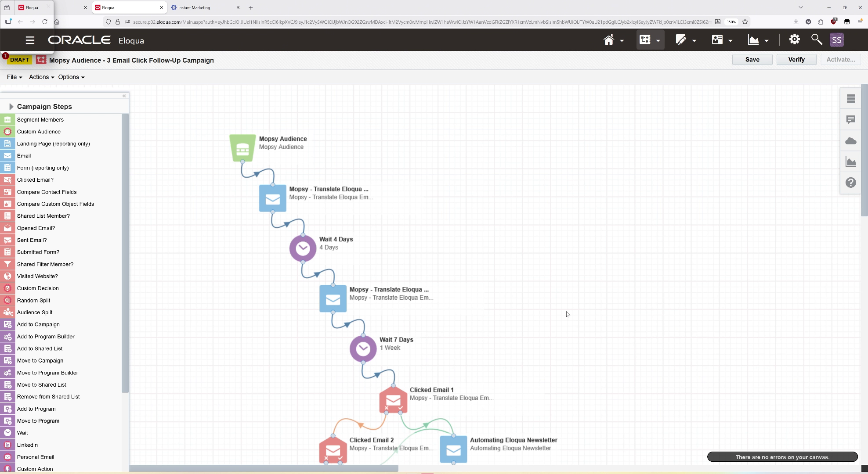Open the cloud apps panel icon
Screen dimensions: 868x474
tap(851, 141)
